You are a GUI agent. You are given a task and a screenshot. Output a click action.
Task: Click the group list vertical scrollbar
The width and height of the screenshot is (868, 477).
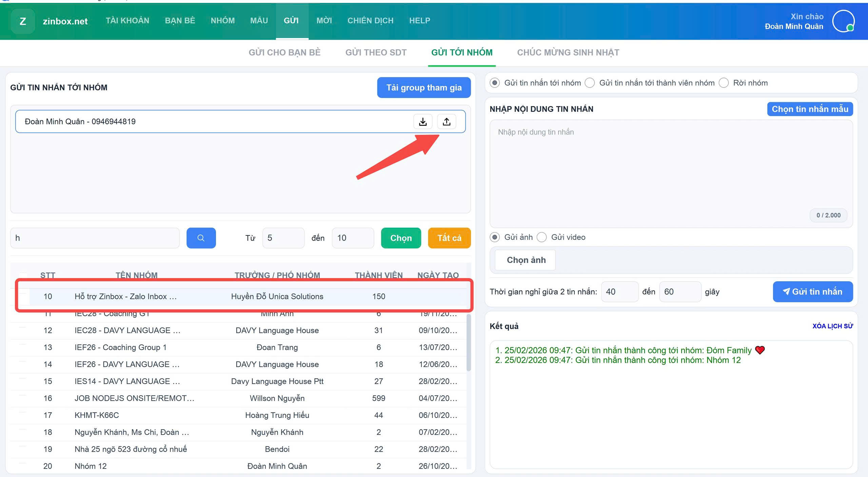pos(469,343)
